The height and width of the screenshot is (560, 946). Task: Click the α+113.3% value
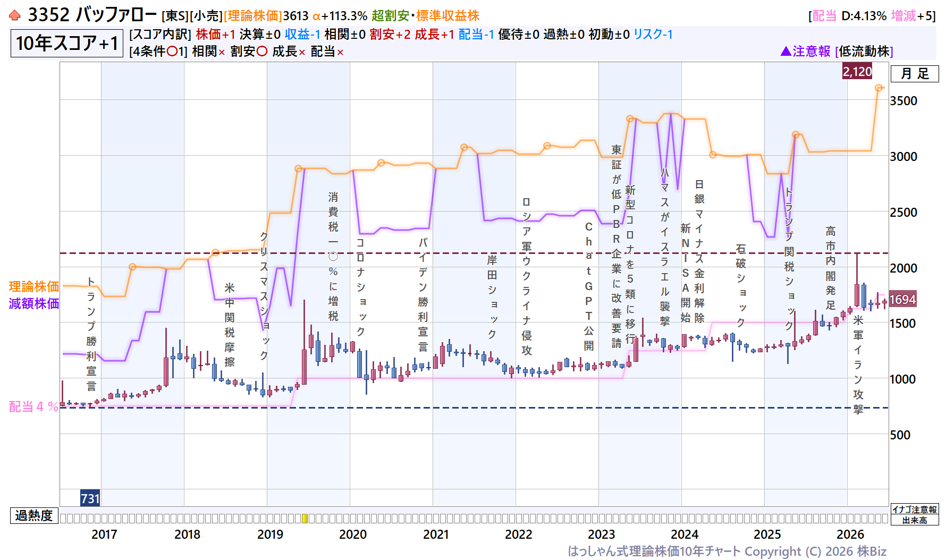[340, 16]
